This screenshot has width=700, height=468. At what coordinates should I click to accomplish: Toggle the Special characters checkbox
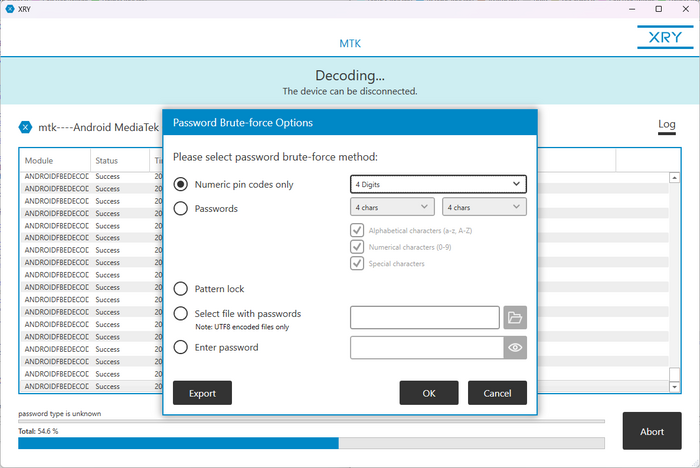click(x=357, y=264)
